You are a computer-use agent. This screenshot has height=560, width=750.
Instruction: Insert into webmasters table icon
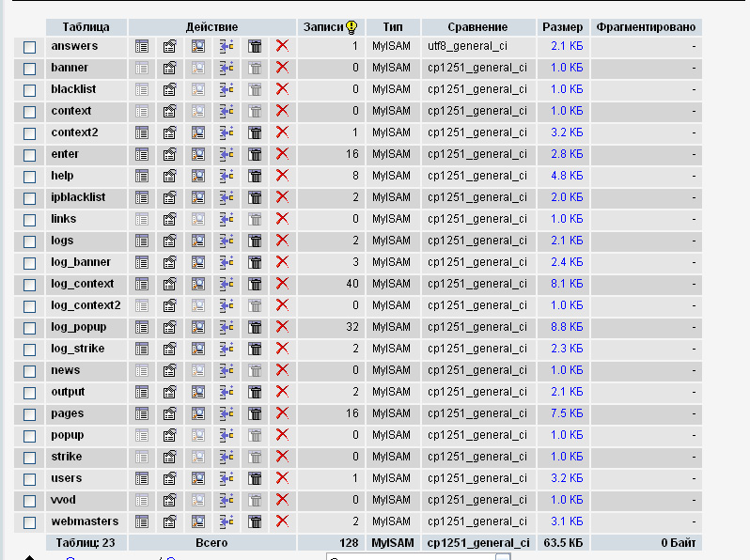(x=227, y=521)
